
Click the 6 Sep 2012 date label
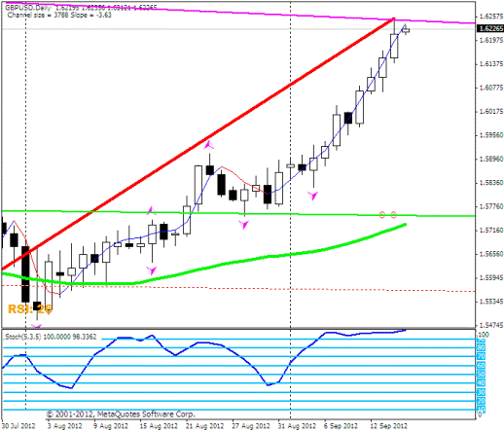pos(341,426)
